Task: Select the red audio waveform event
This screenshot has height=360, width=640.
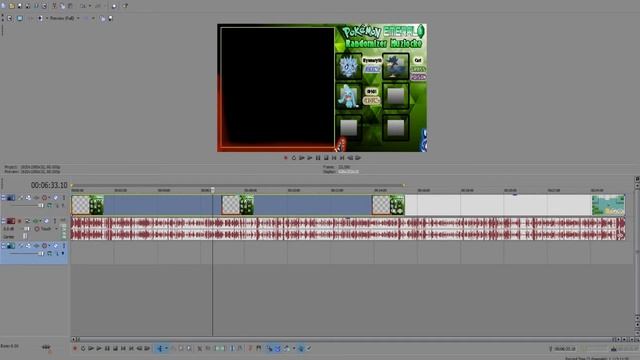Action: tap(348, 229)
